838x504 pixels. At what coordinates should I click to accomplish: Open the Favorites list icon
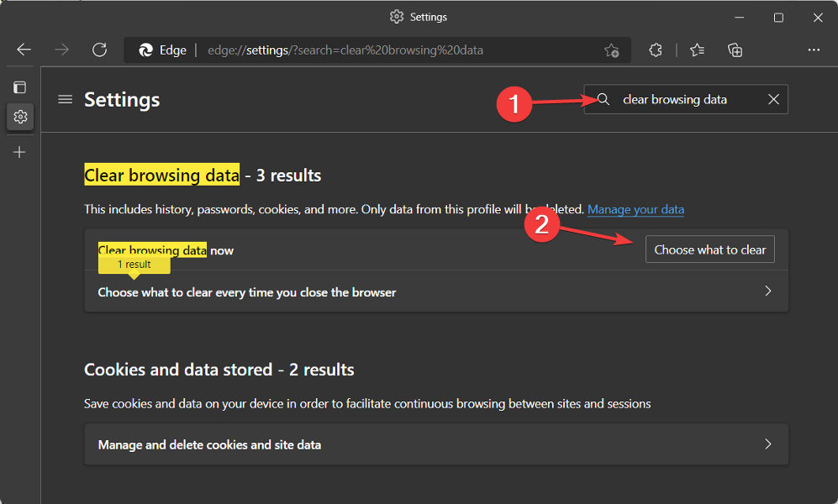(697, 50)
